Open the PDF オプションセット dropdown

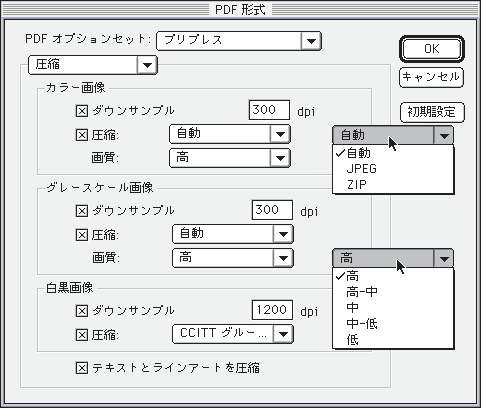pyautogui.click(x=239, y=41)
